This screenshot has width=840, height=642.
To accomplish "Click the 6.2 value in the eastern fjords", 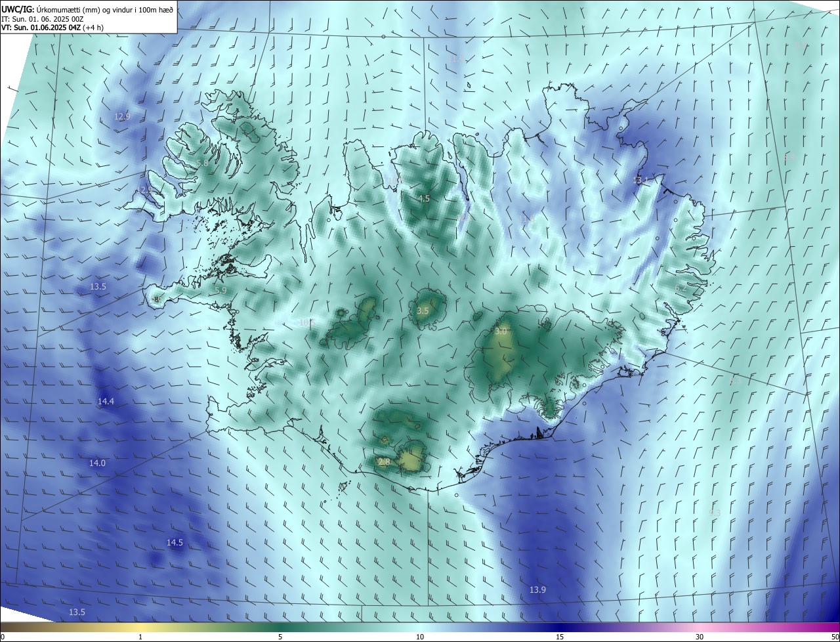I will coord(681,288).
